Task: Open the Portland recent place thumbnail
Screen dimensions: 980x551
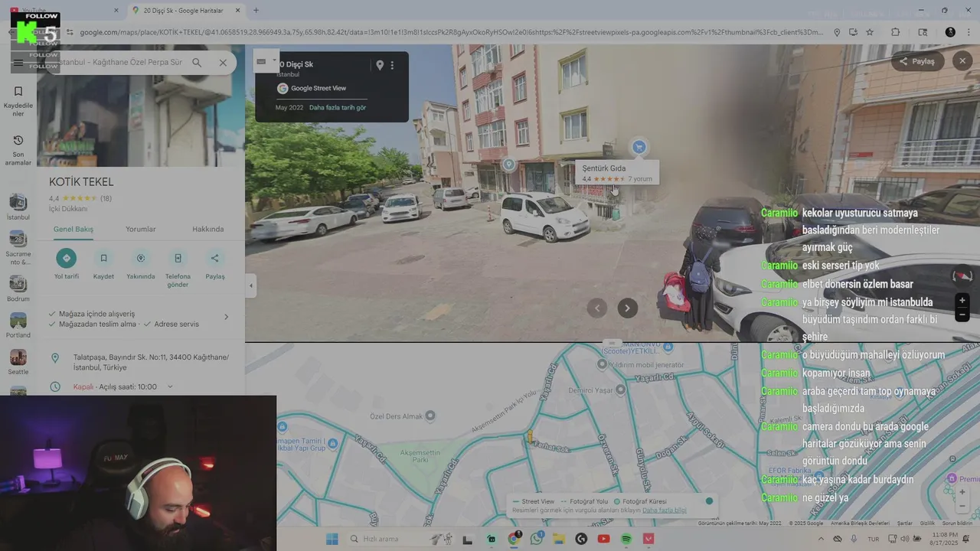Action: pos(18,321)
